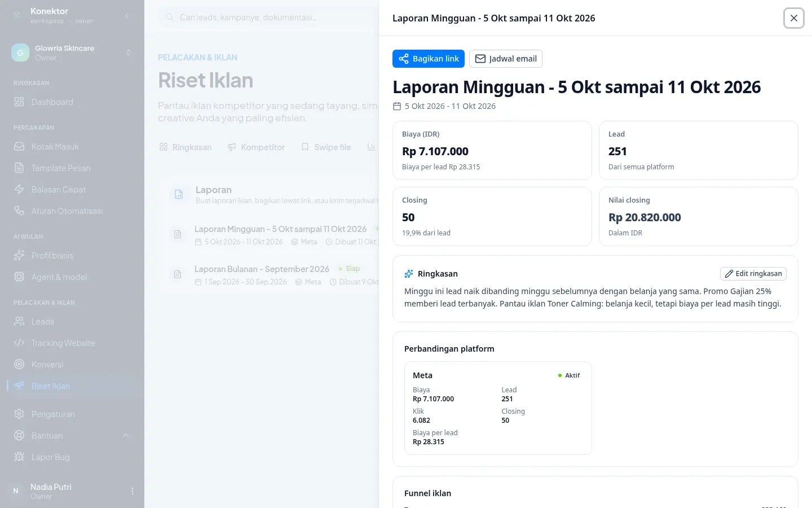Click the Bagikan link button
812x508 pixels.
(x=429, y=59)
